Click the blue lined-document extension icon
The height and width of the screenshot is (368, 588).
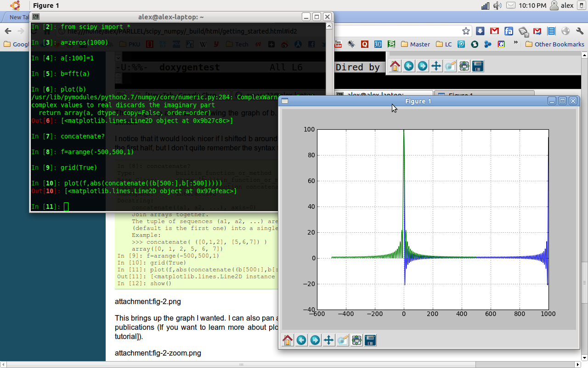551,31
